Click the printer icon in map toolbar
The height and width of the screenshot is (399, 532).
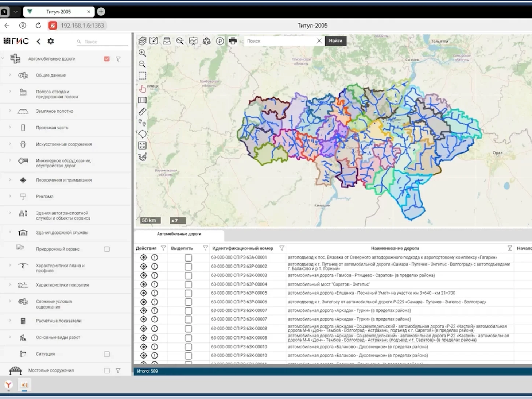pyautogui.click(x=233, y=41)
